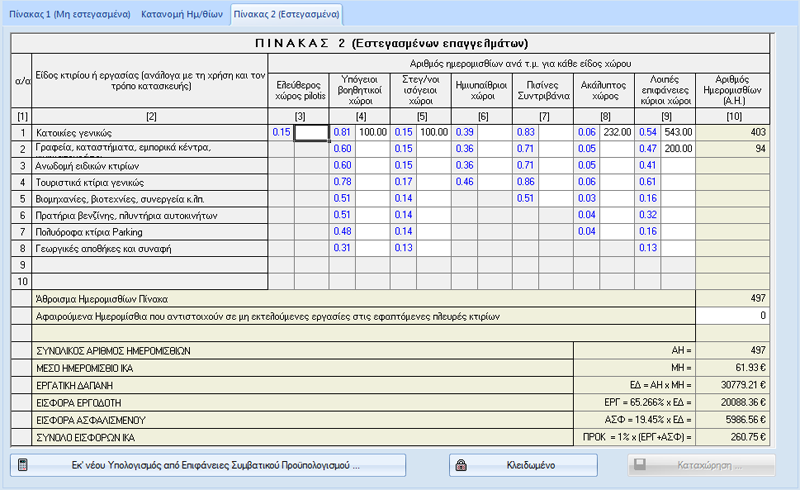The image size is (800, 490).
Task: Click the 61.93 € average wage value
Action: tap(732, 368)
